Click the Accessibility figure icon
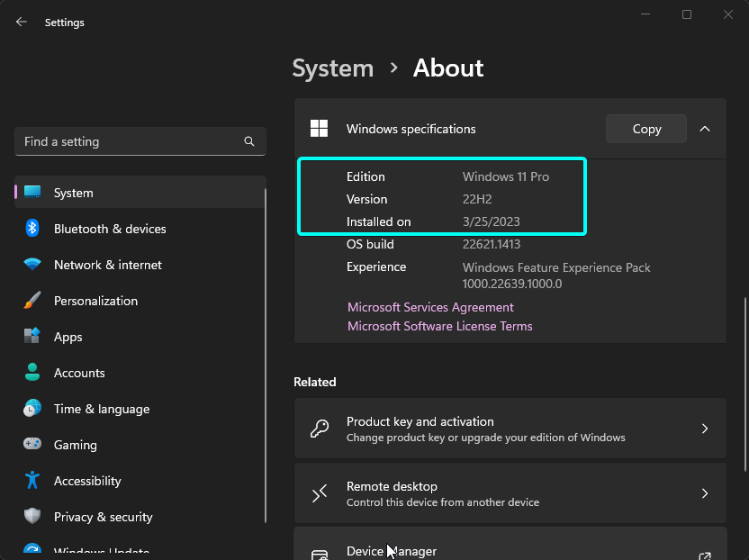Image resolution: width=749 pixels, height=560 pixels. 32,480
